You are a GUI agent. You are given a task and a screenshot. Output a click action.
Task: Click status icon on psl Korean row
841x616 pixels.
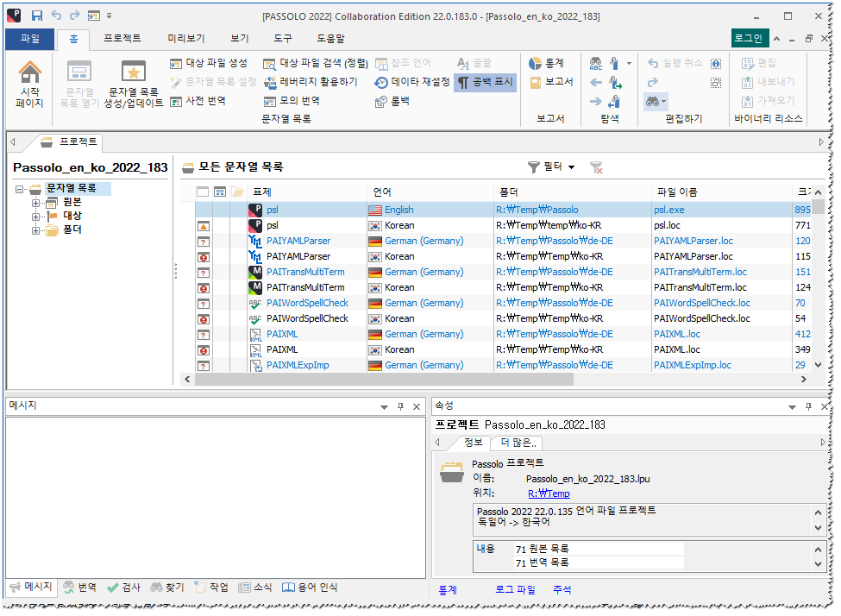coord(204,228)
